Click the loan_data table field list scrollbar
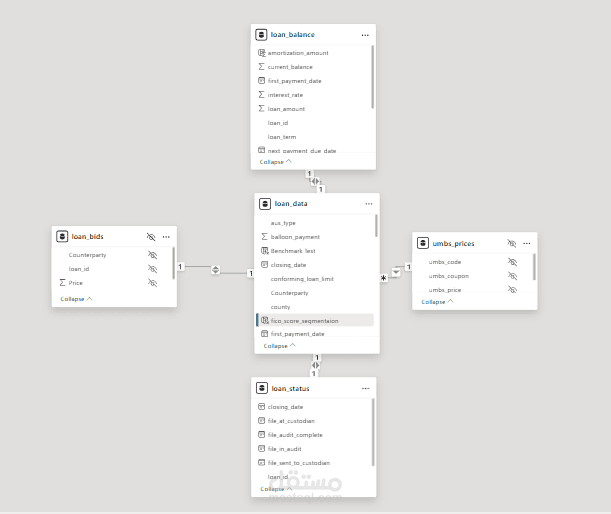The image size is (611, 514). [377, 225]
